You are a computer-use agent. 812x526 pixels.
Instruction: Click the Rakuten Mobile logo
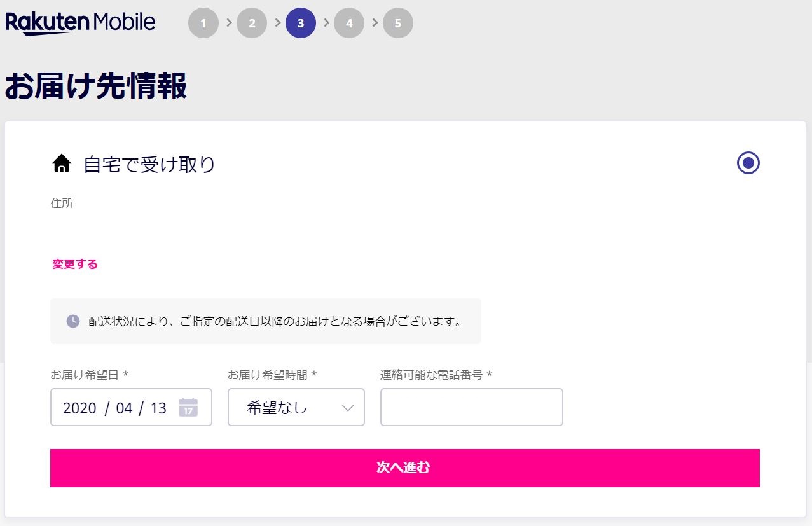coord(80,23)
